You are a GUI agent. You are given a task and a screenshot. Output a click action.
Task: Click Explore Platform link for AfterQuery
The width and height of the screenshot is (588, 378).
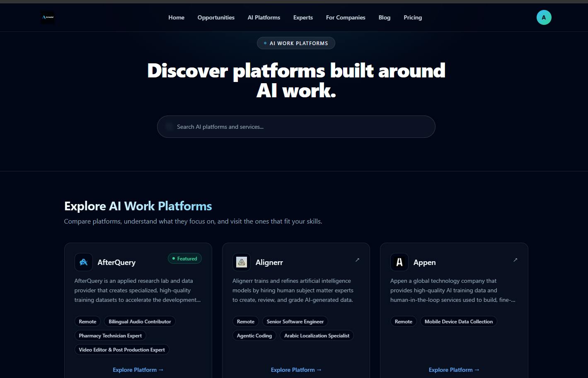(138, 370)
